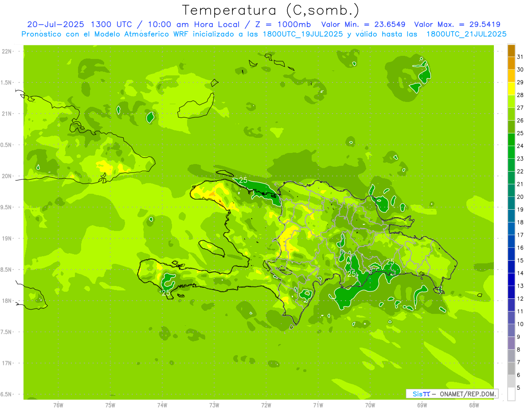The height and width of the screenshot is (411, 532).
Task: Click the '18N' latitude axis label
Action: (x=7, y=301)
